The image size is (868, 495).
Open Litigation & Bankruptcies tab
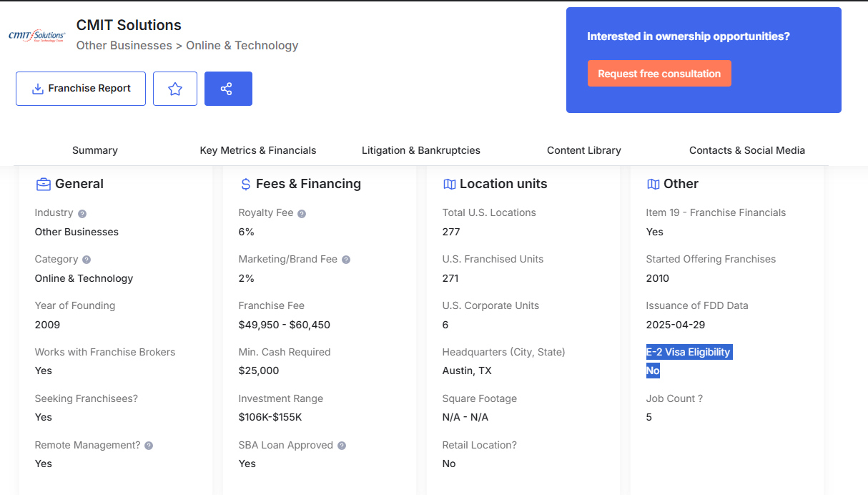[421, 150]
